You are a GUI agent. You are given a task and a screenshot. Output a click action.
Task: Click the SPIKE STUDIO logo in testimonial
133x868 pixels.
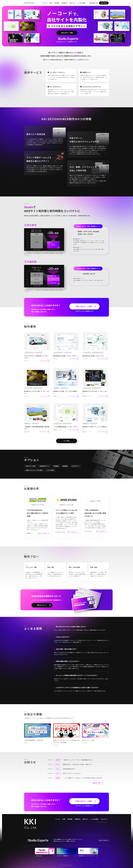66,500
